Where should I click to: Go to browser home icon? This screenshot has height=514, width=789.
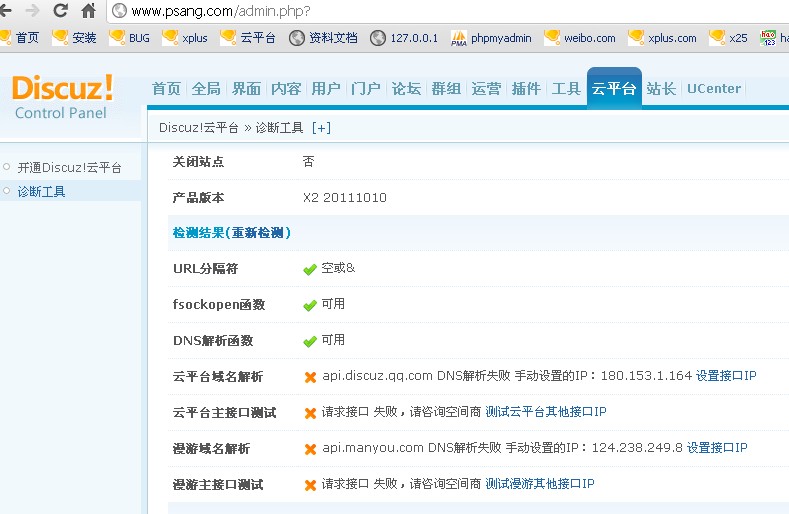(x=89, y=10)
